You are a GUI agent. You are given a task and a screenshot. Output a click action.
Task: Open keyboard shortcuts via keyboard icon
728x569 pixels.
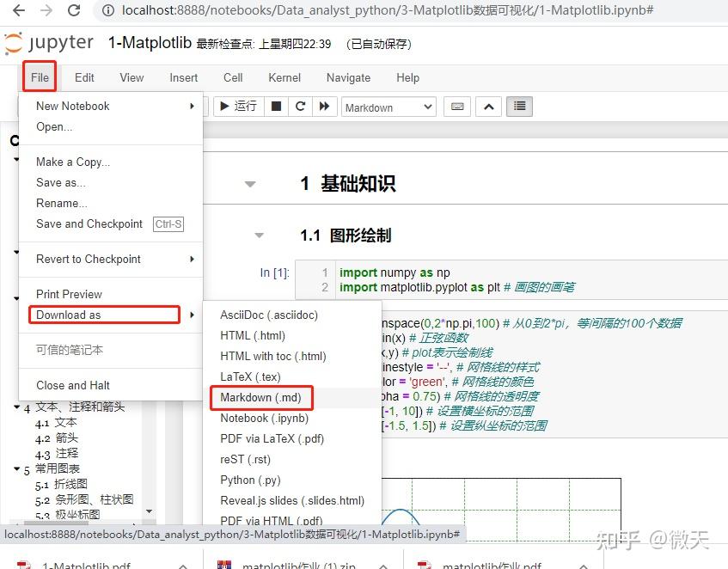[x=456, y=106]
